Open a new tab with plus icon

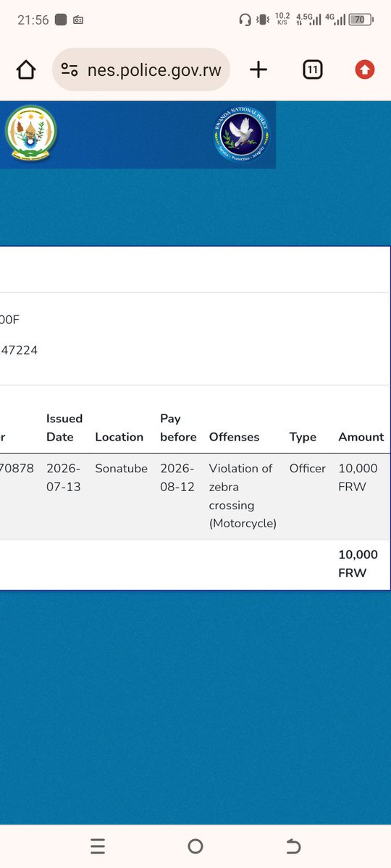258,69
